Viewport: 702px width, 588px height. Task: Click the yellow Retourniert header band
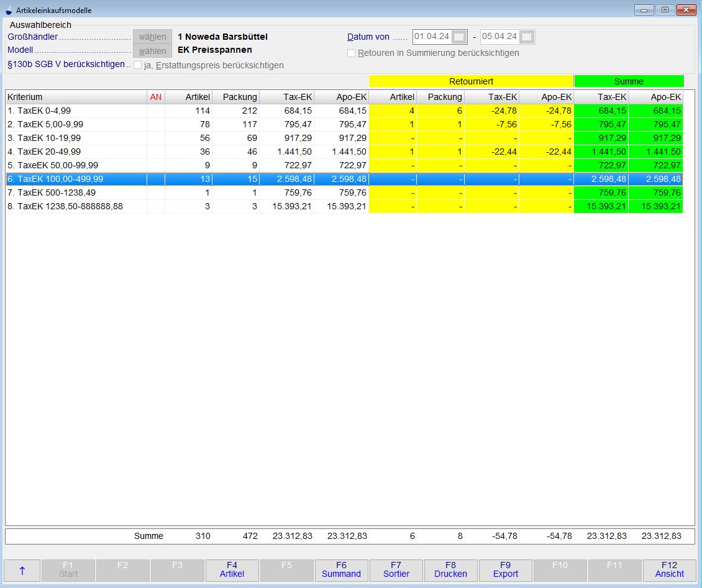pyautogui.click(x=471, y=81)
